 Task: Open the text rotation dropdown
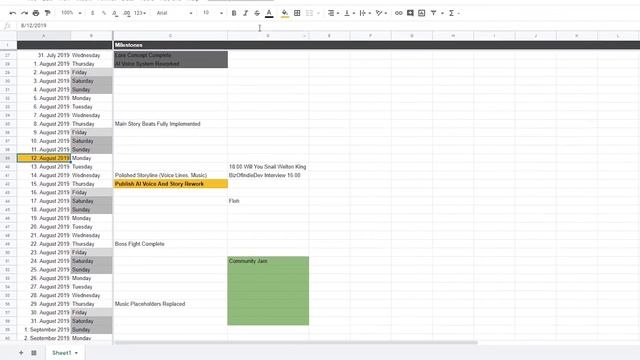pyautogui.click(x=381, y=13)
